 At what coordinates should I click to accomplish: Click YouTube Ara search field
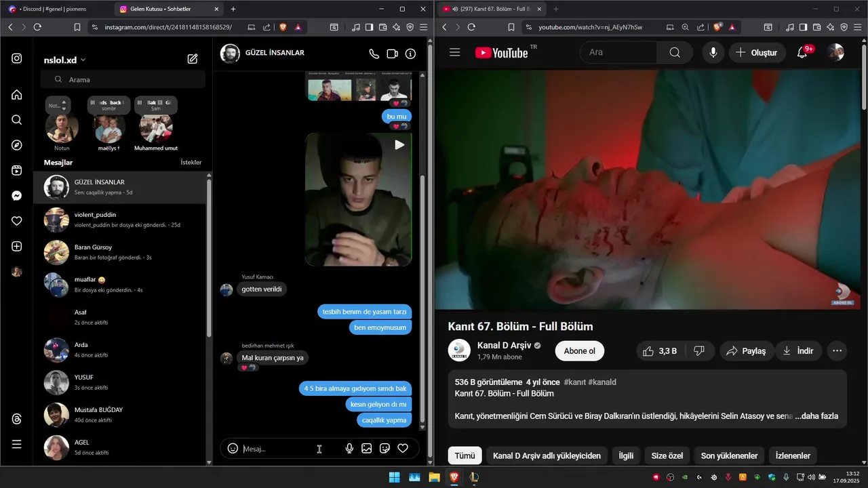618,52
